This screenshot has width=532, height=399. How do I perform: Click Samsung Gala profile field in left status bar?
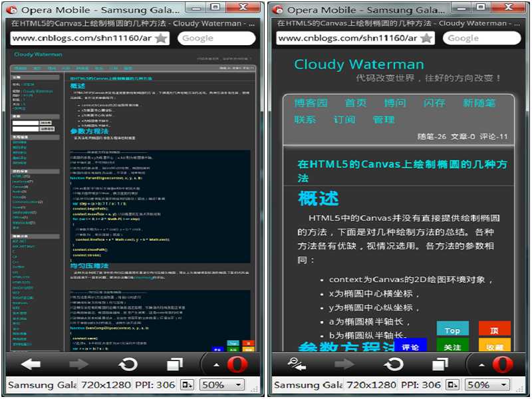pyautogui.click(x=43, y=385)
